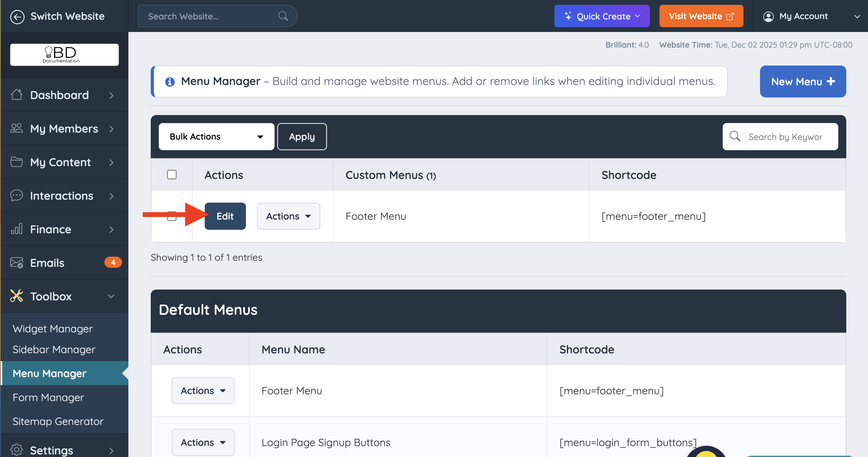
Task: Click the Edit button for Footer Menu
Action: click(x=225, y=216)
